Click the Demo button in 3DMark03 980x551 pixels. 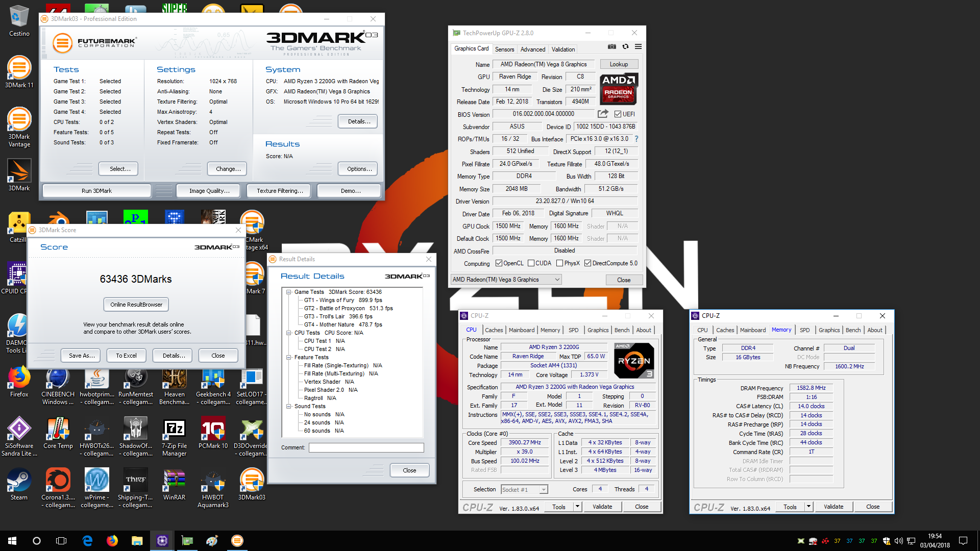pos(349,191)
